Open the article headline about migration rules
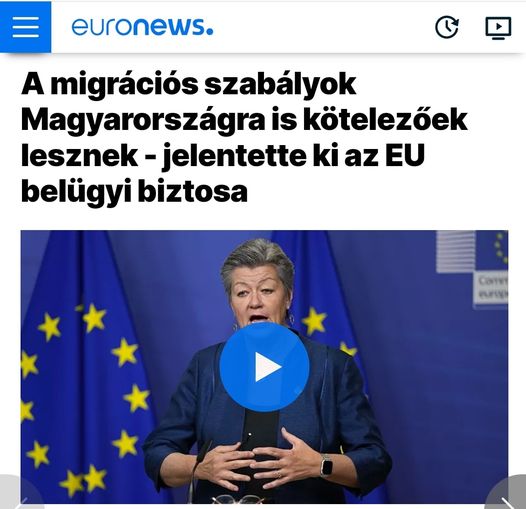 coord(244,138)
